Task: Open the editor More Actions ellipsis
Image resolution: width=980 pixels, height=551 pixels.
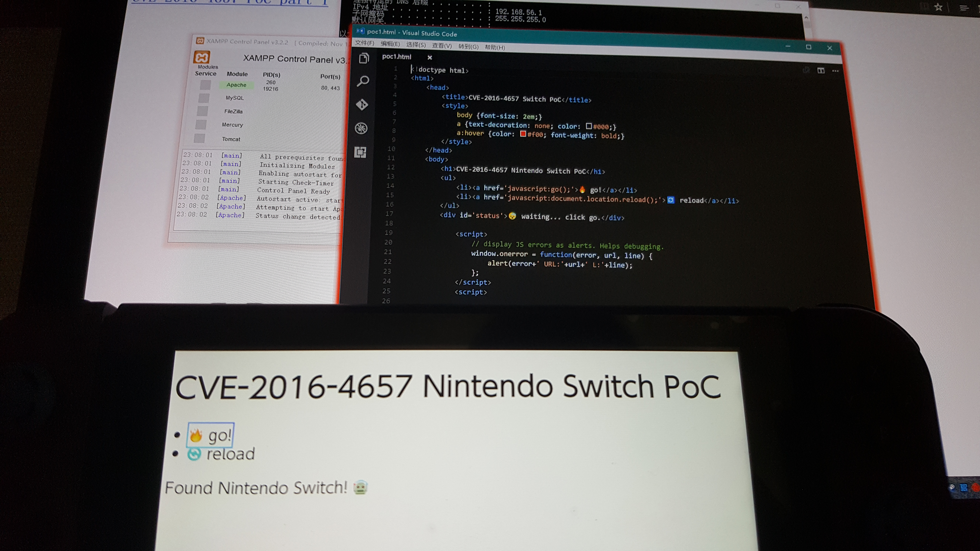Action: tap(835, 71)
